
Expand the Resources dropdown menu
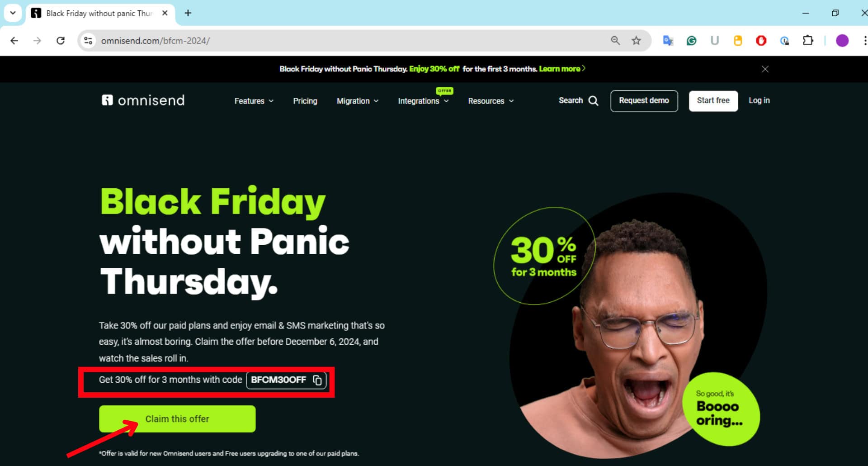491,101
